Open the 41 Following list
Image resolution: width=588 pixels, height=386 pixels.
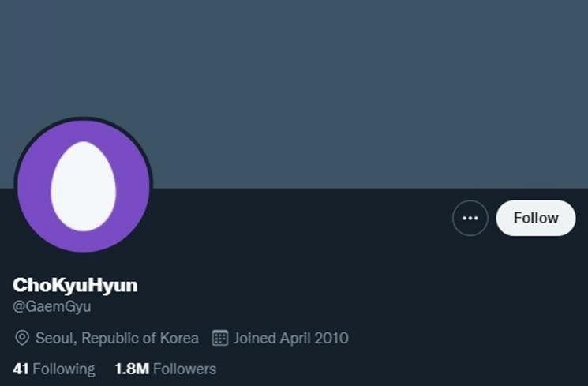pyautogui.click(x=54, y=369)
